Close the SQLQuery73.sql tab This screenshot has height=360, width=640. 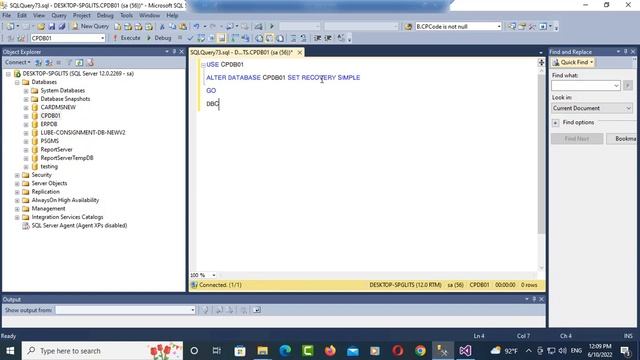(x=300, y=52)
